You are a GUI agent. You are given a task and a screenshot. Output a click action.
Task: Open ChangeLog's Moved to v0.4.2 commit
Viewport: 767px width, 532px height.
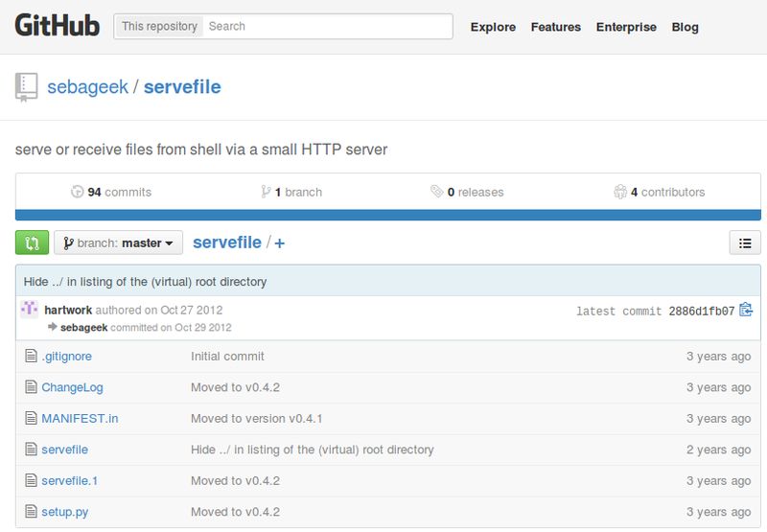235,387
